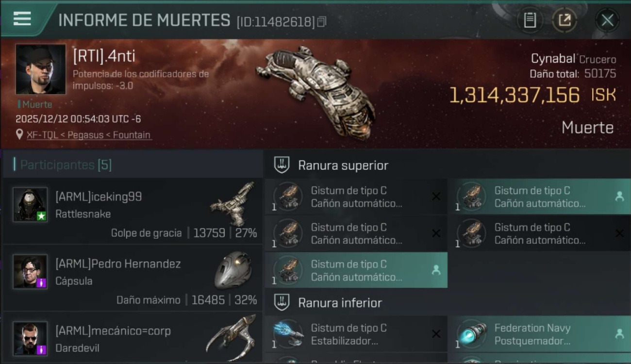Select the highlighted Cañón automático in the right column
Viewport: 631px width, 364px height.
pos(539,197)
